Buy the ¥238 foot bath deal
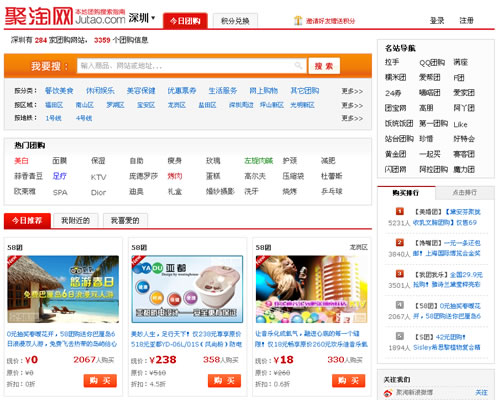 224,381
